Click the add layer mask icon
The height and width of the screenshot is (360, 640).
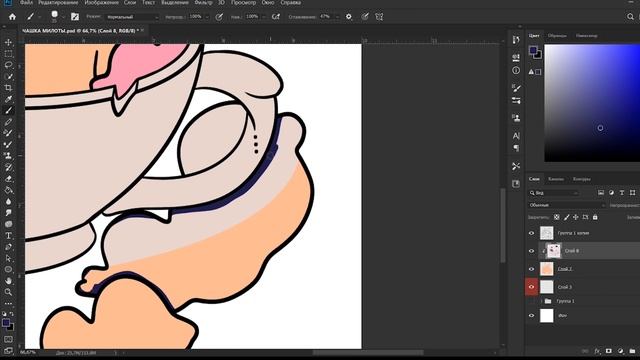[609, 351]
